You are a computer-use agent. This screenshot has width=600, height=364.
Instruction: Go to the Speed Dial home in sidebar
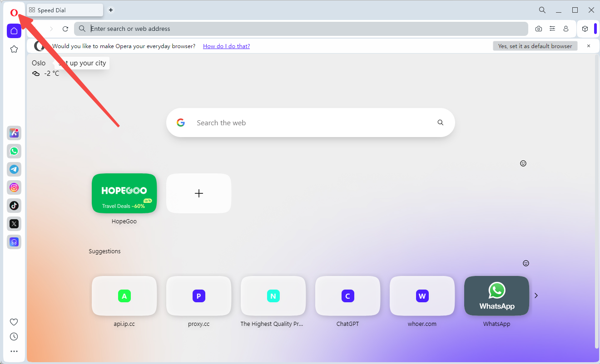click(x=14, y=31)
